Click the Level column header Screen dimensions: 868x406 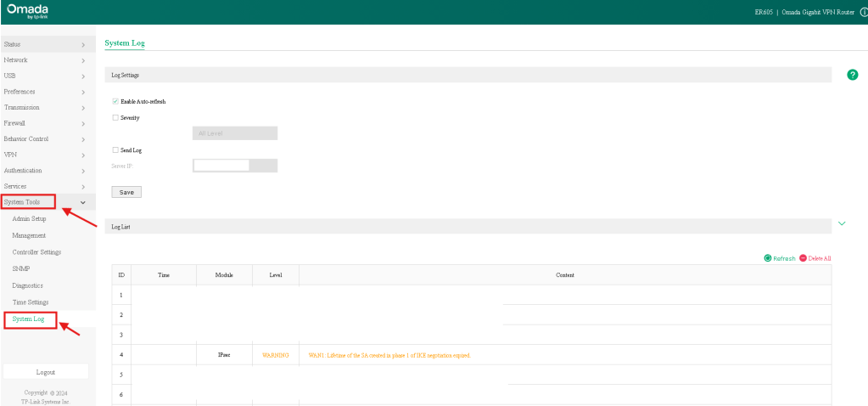[x=276, y=274]
